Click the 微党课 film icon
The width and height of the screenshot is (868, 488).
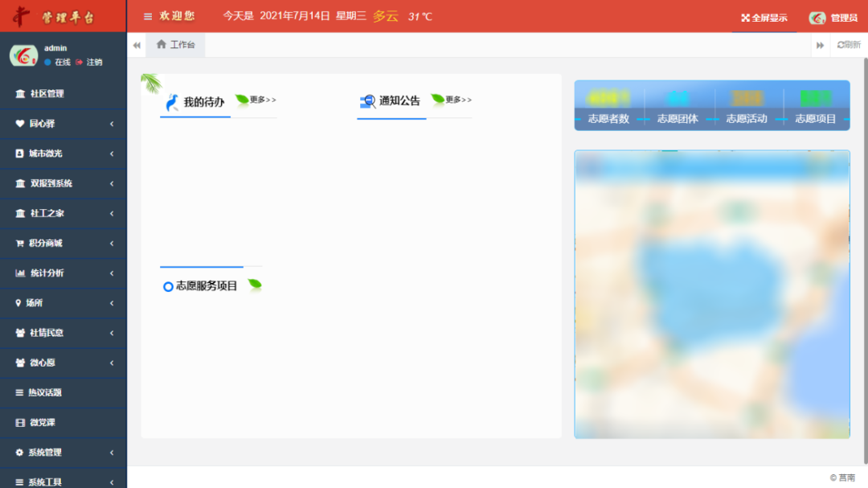(20, 423)
